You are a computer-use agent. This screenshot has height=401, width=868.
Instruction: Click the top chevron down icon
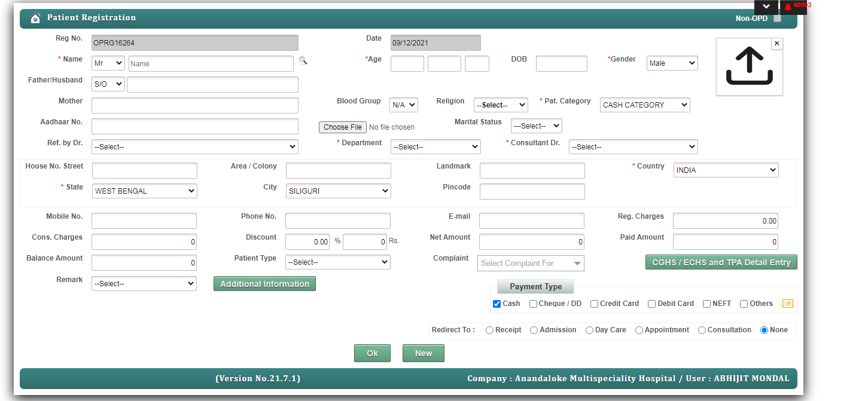766,7
